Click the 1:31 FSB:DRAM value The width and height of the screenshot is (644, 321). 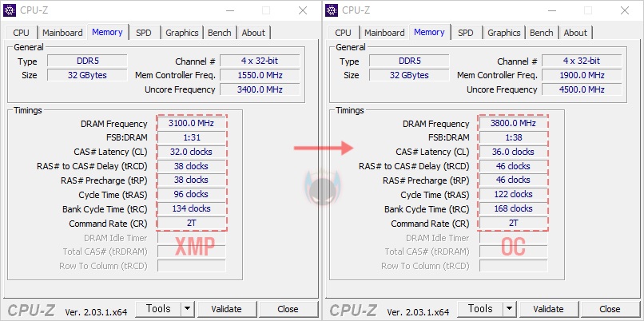(x=192, y=137)
